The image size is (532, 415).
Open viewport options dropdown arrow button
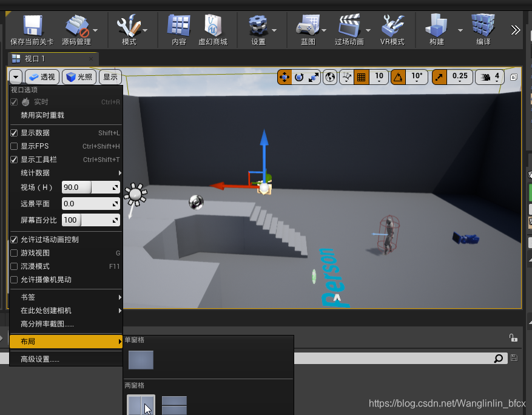[16, 78]
